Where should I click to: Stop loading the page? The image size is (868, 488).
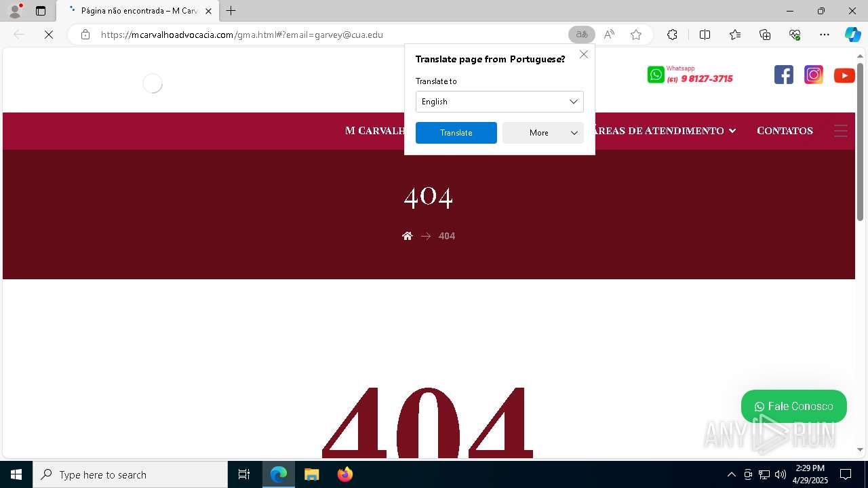coord(49,35)
